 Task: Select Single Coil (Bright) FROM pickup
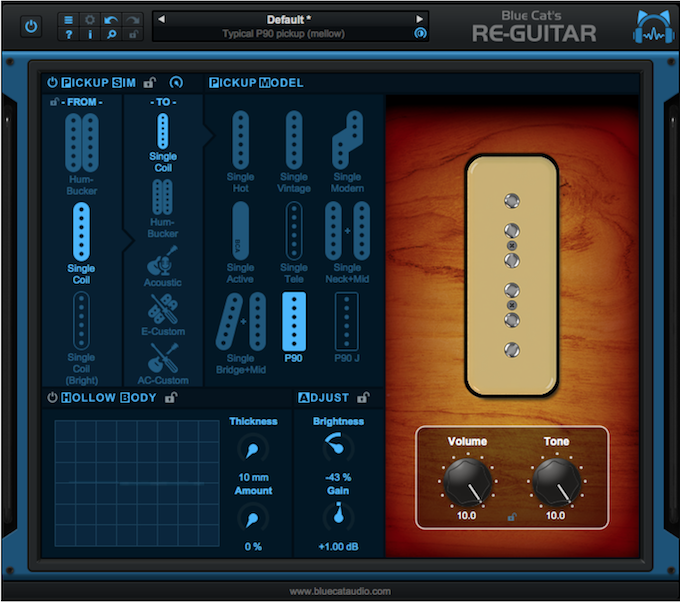click(x=81, y=338)
